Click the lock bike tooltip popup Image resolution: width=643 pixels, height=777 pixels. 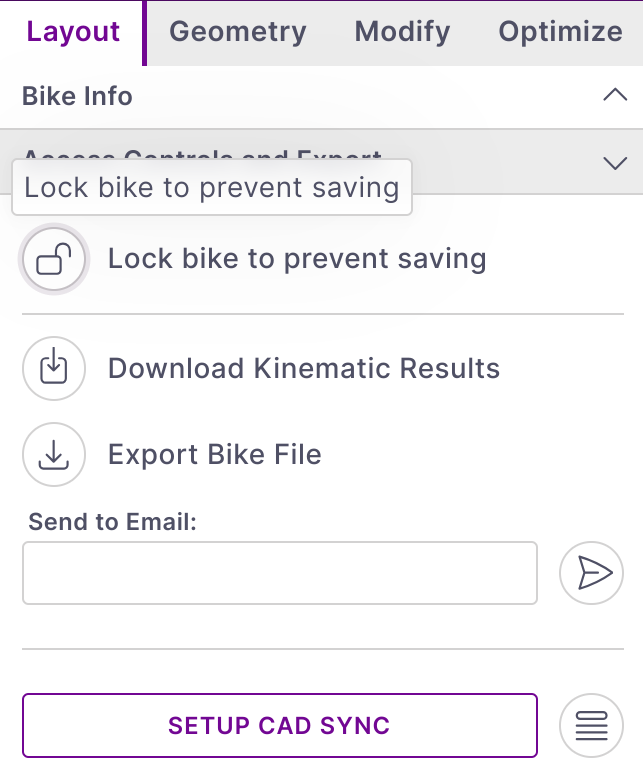pyautogui.click(x=211, y=188)
